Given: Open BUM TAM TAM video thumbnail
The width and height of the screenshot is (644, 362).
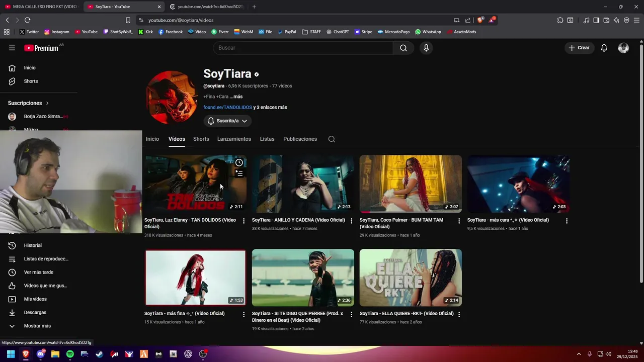Looking at the screenshot, I should 411,184.
